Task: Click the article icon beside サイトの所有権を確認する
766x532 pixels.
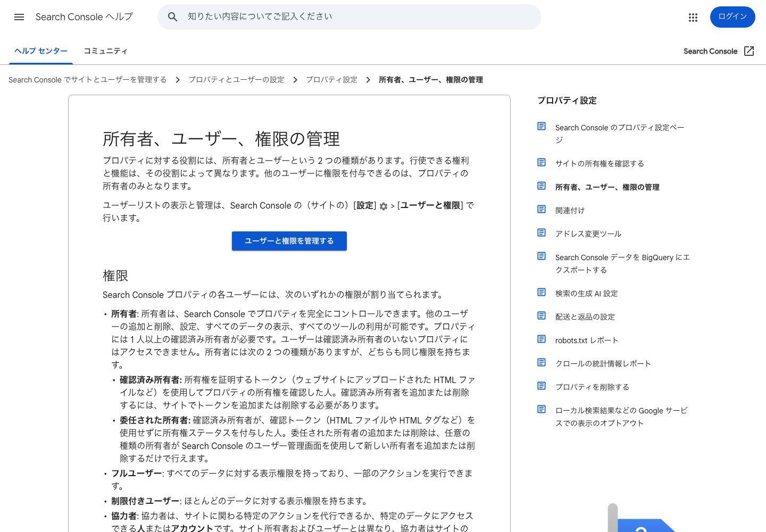Action: click(x=542, y=162)
